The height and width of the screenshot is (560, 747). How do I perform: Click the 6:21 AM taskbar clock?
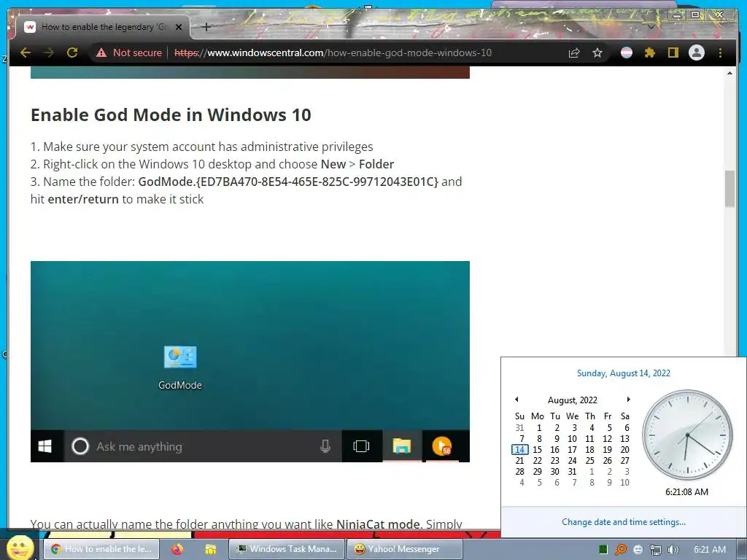[x=710, y=550]
